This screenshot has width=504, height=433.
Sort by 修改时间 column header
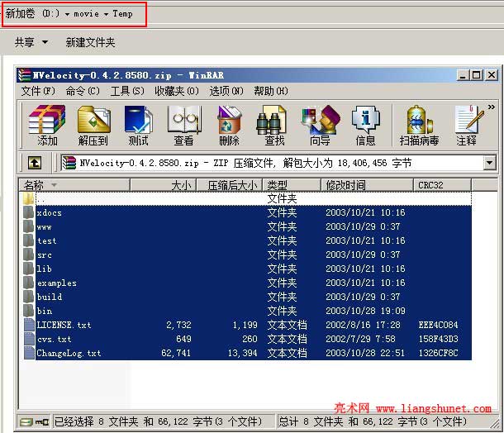click(368, 185)
